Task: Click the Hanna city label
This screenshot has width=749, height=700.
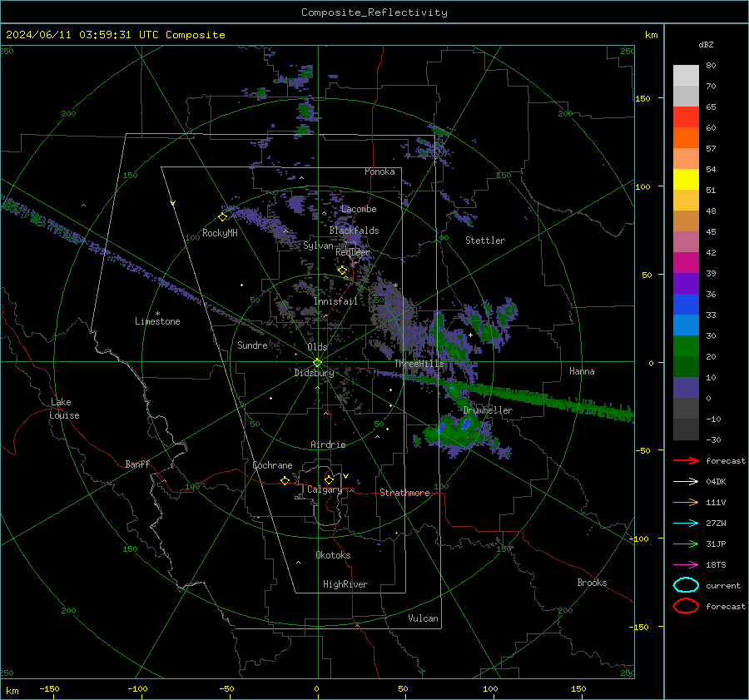Action: [x=582, y=371]
